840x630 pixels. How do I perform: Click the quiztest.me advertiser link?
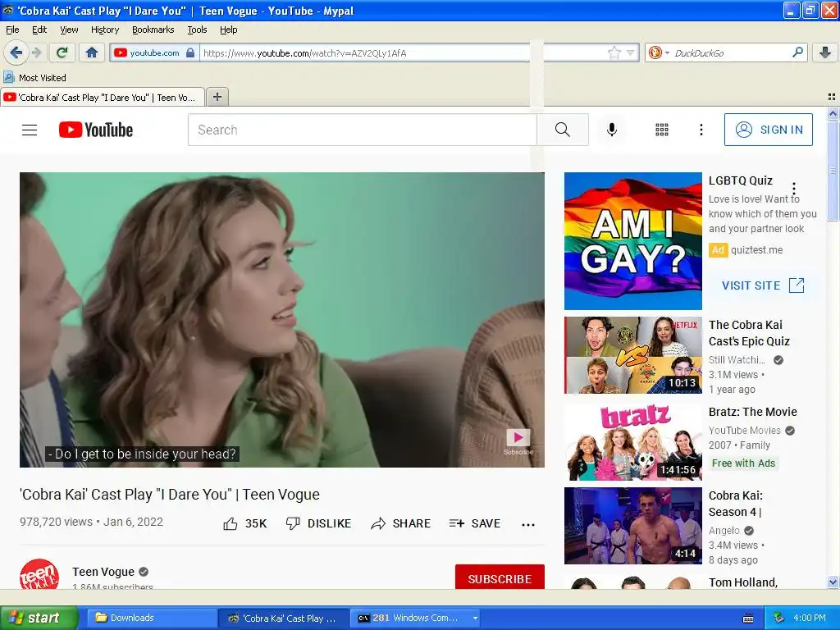click(756, 250)
